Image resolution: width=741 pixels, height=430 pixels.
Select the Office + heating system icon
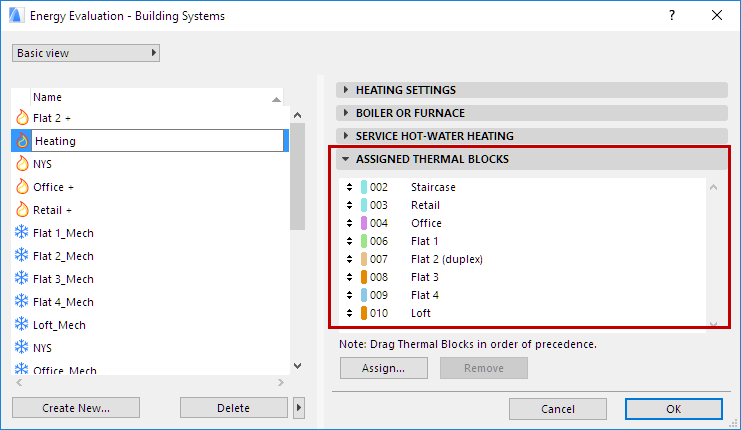(22, 187)
